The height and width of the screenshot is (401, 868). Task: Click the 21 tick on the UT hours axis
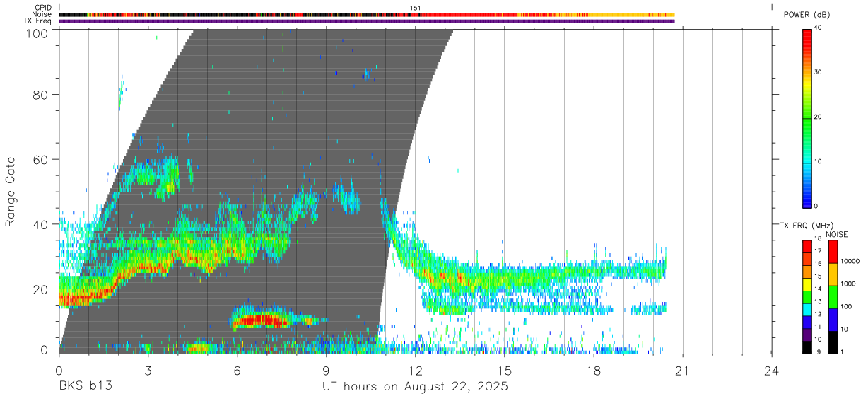(683, 370)
